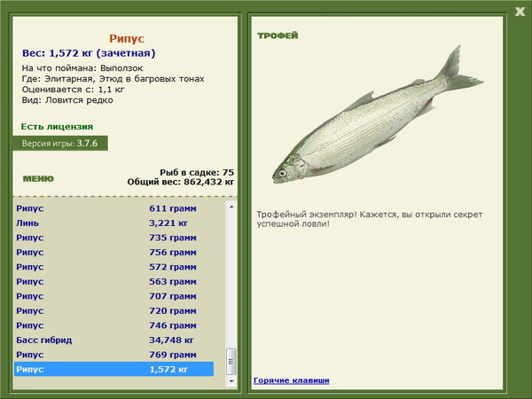Click the Оценивается с: 1,1 кг line
Screen dimensions: 532x399
coord(74,90)
